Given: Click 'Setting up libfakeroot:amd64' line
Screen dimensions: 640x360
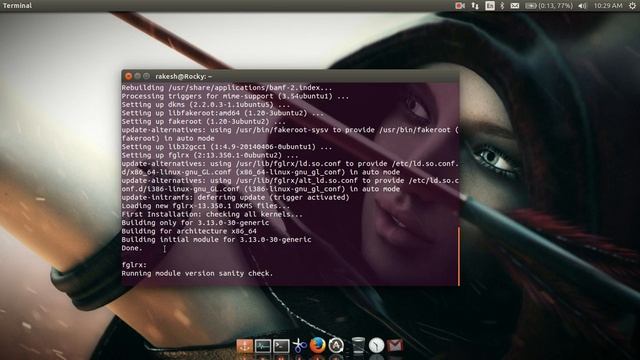Looking at the screenshot, I should pyautogui.click(x=222, y=113).
